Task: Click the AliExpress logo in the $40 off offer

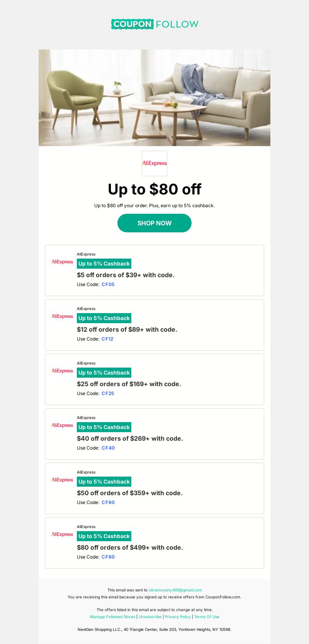Action: click(62, 425)
